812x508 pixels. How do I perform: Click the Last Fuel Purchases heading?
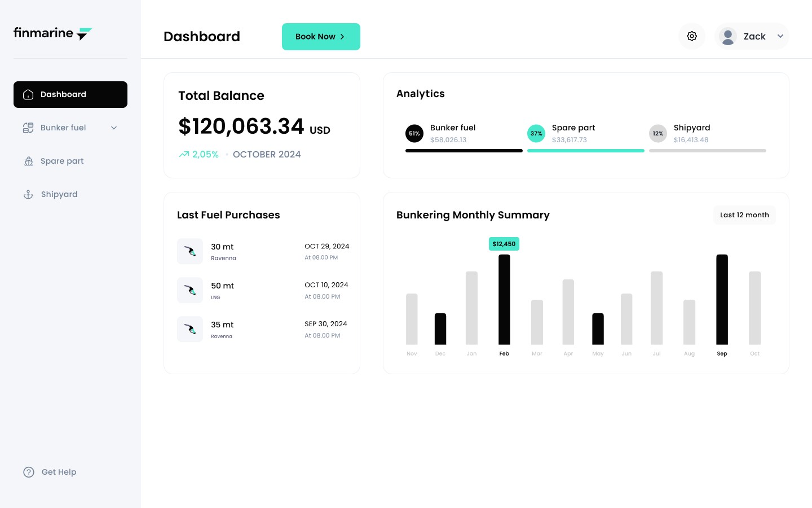[x=228, y=215]
